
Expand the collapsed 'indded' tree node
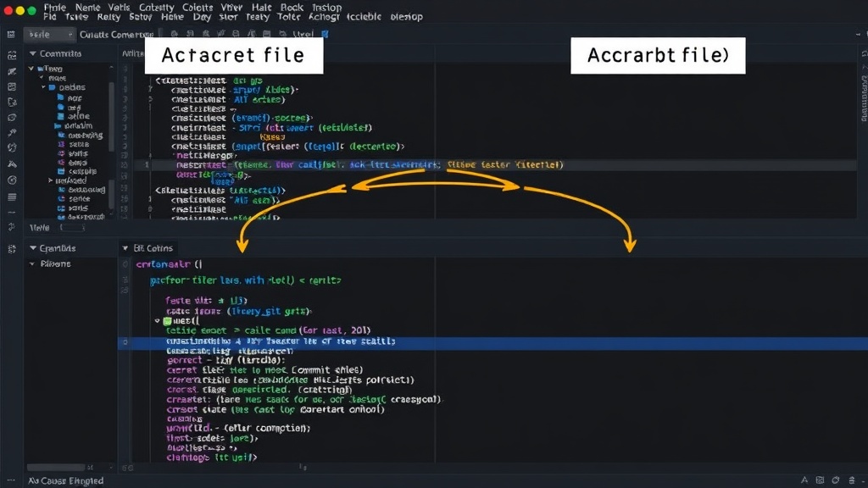(x=50, y=180)
